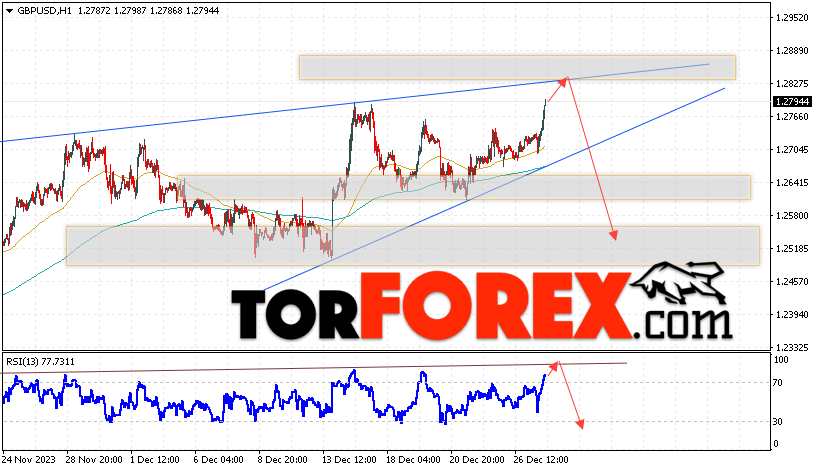816x471 pixels.
Task: Select the current price tag 1.27944
Action: pyautogui.click(x=792, y=101)
